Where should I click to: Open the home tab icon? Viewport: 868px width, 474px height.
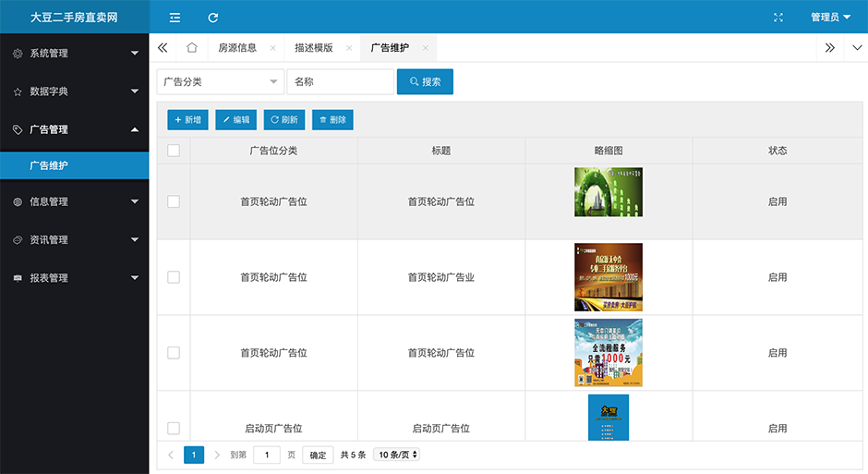(x=191, y=48)
